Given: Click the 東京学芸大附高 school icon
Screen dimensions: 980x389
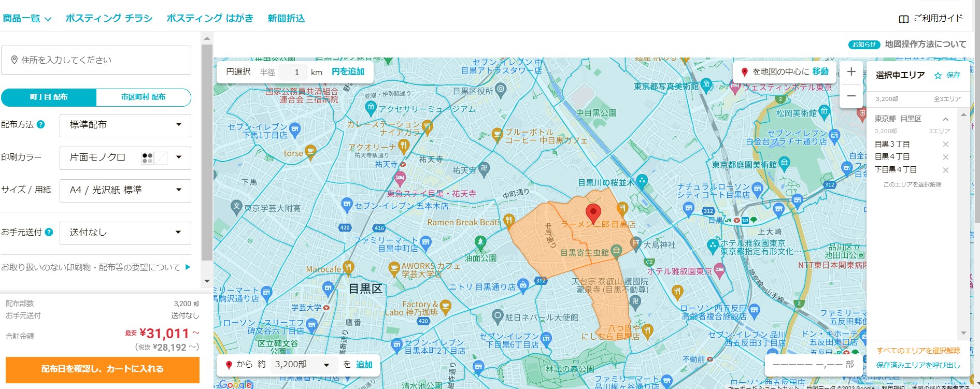Looking at the screenshot, I should (236, 206).
